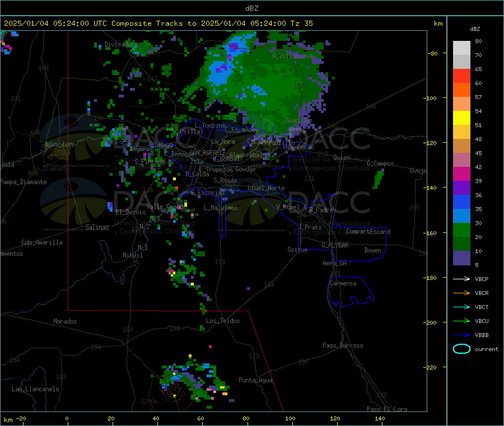Click the 'Valle_Grande' map label

tap(166, 207)
